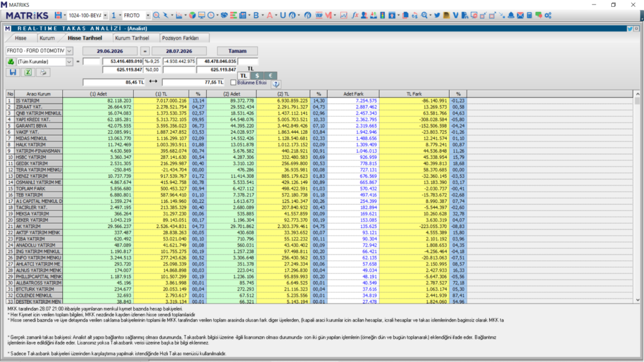Open the calculator icon in the toolbar
The height and width of the screenshot is (362, 644).
[530, 15]
